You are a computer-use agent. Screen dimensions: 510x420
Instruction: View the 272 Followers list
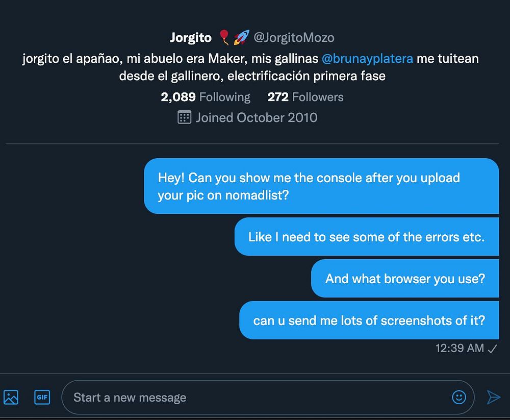(x=305, y=97)
